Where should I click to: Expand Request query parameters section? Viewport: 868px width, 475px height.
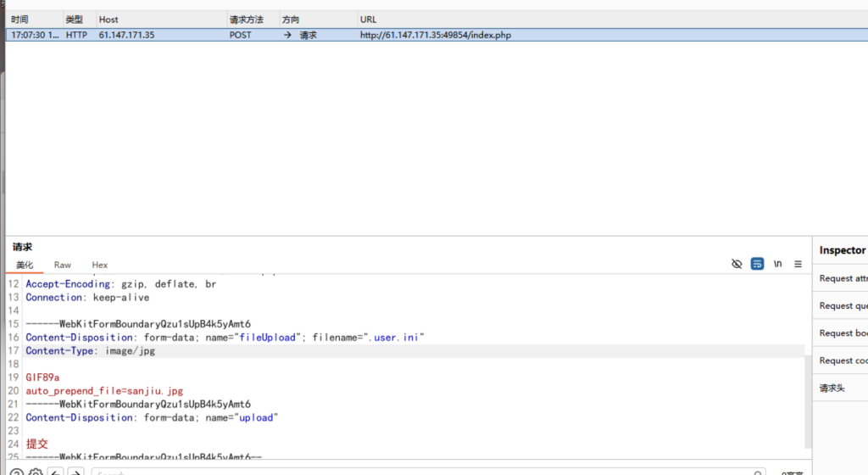(843, 305)
